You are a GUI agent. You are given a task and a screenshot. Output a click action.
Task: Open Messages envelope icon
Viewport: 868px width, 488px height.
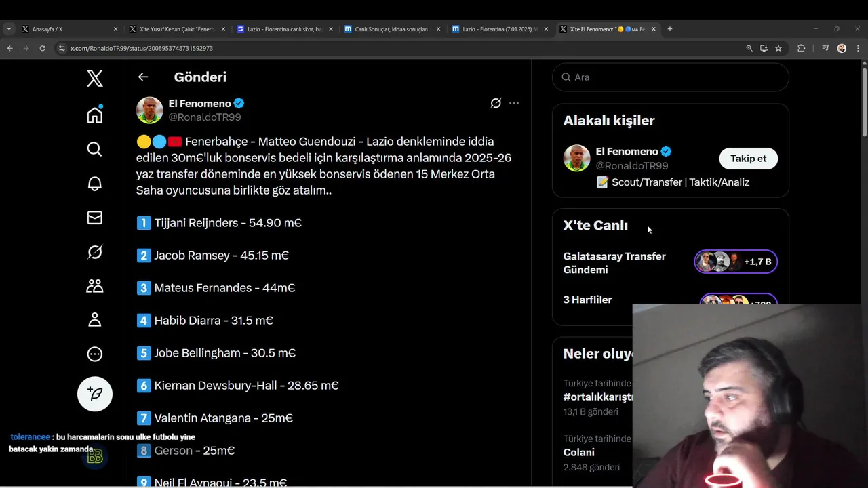(95, 218)
